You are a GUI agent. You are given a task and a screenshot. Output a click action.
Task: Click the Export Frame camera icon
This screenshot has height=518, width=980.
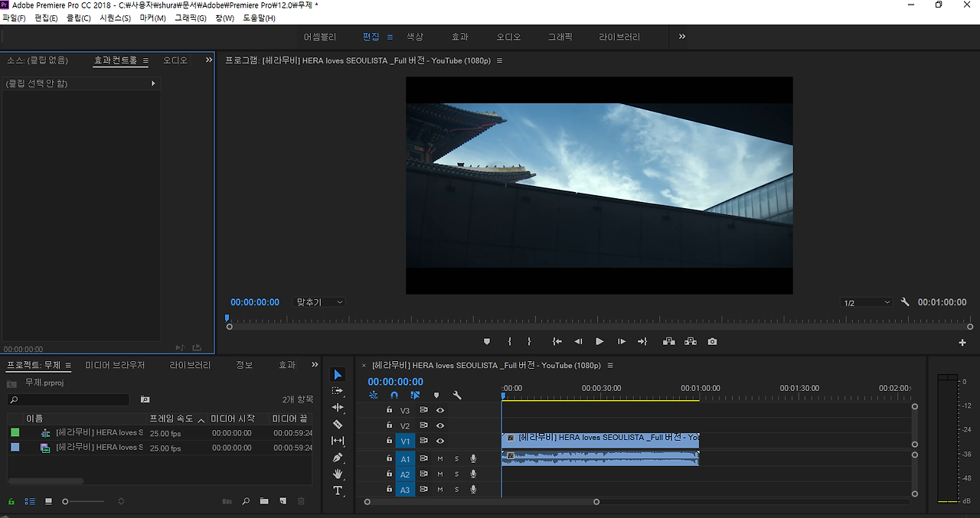click(x=712, y=341)
